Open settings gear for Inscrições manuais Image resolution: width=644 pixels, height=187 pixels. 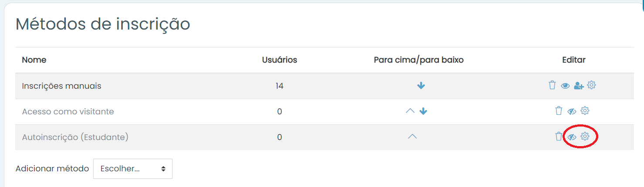pos(591,85)
